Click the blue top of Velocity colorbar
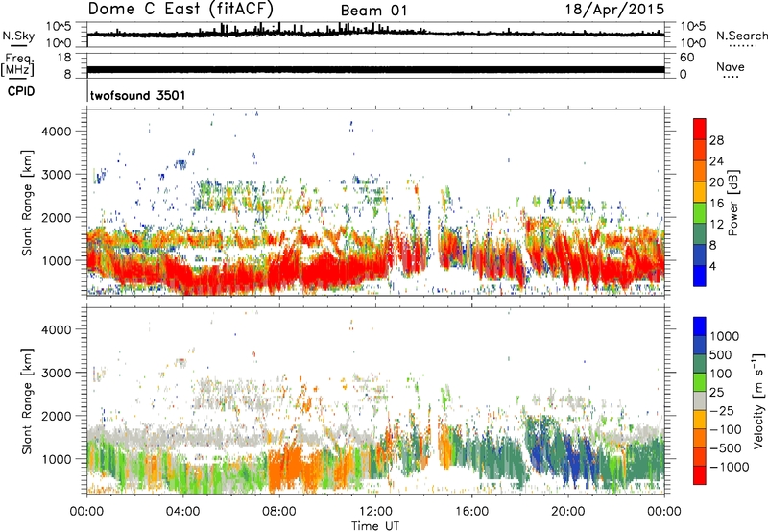This screenshot has height=532, width=768. pyautogui.click(x=700, y=326)
